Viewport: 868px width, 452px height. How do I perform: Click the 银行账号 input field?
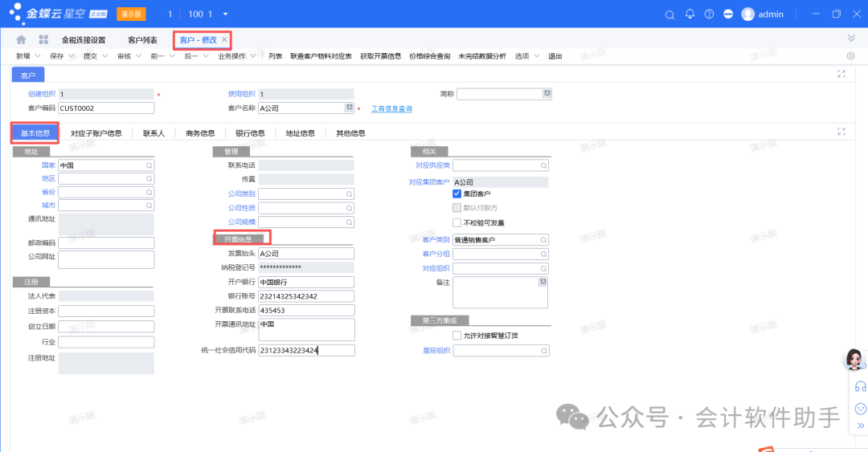click(x=305, y=296)
